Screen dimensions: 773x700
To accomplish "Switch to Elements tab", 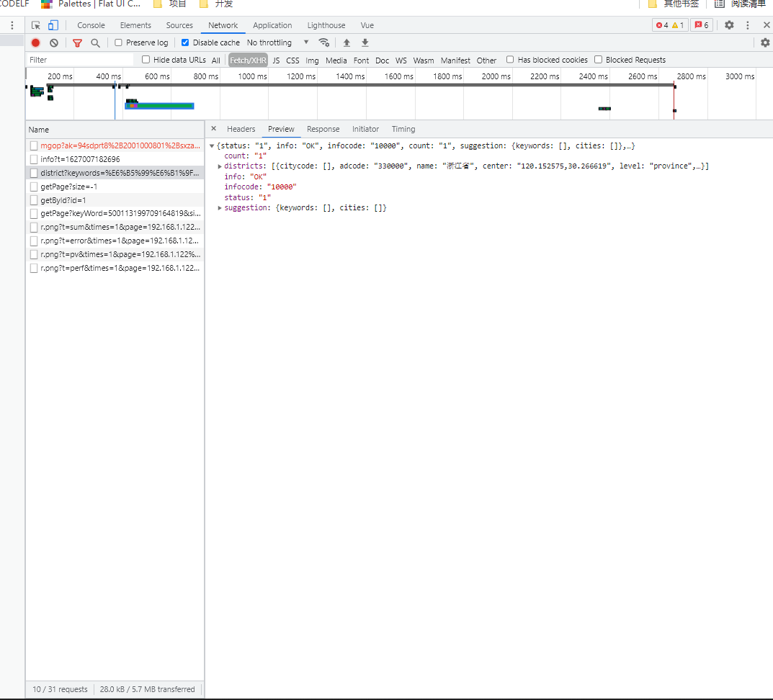I will [135, 25].
